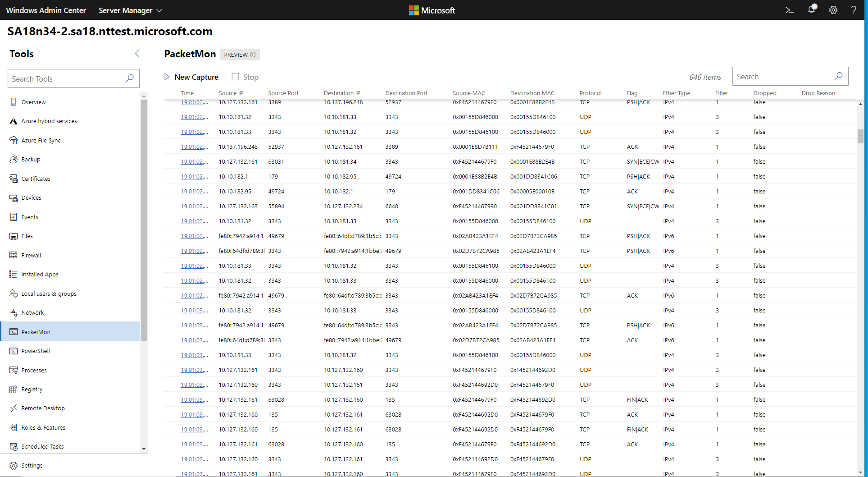Open the Remote Desktop icon

pos(14,408)
